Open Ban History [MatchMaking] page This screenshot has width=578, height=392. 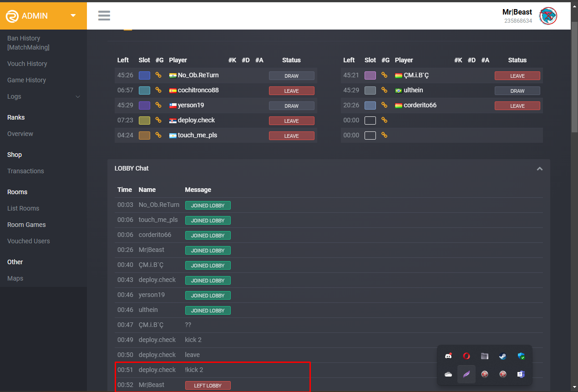point(28,43)
